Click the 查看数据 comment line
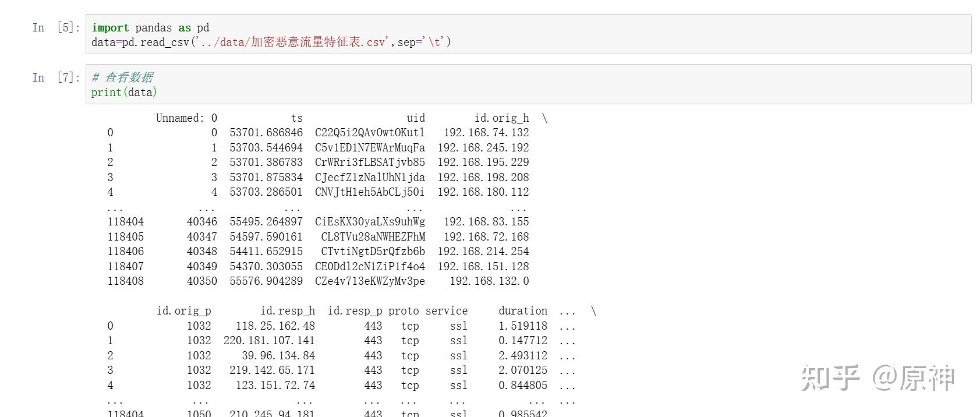Screen dimensions: 980x417 click(x=122, y=77)
